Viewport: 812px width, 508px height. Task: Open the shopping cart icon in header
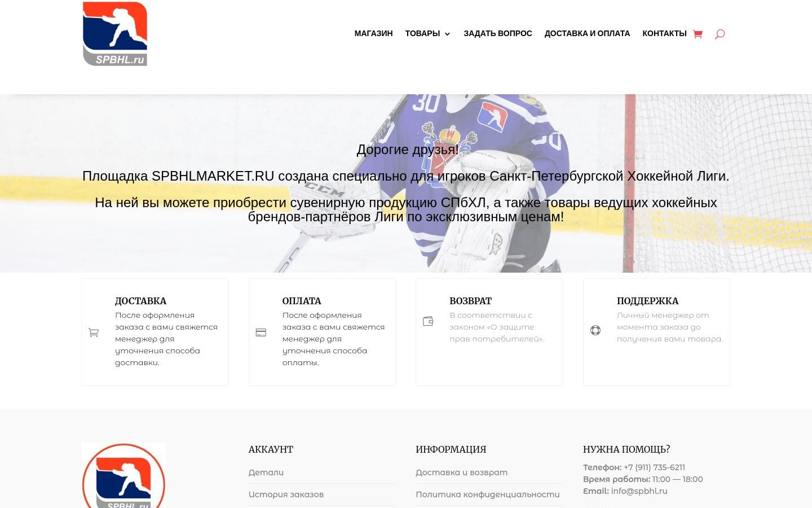698,34
